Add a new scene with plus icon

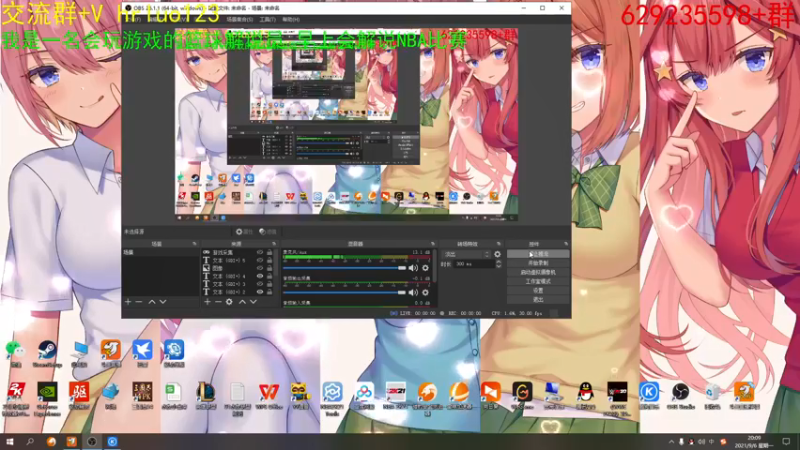point(128,302)
